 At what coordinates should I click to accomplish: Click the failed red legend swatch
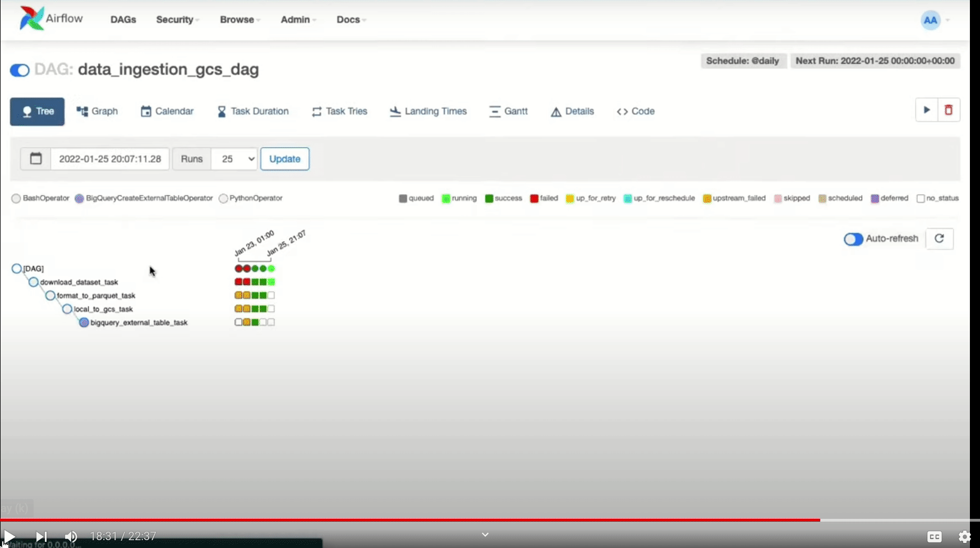(x=534, y=199)
